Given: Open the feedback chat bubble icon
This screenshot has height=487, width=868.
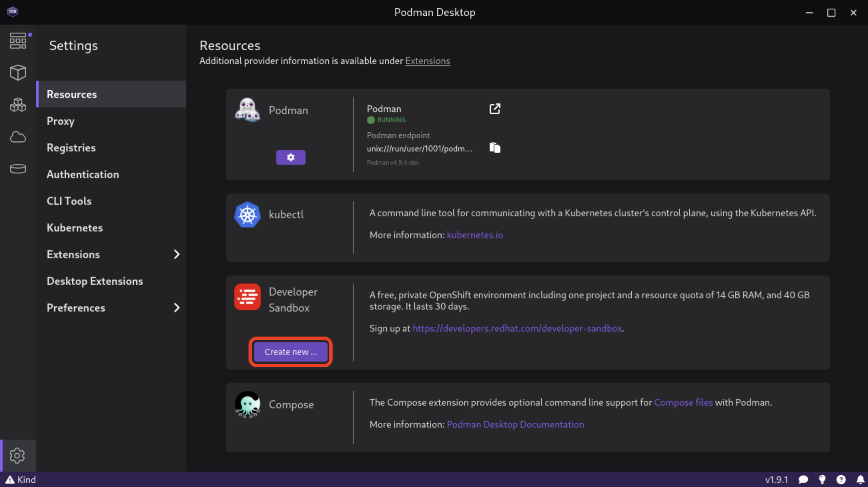Looking at the screenshot, I should 803,480.
